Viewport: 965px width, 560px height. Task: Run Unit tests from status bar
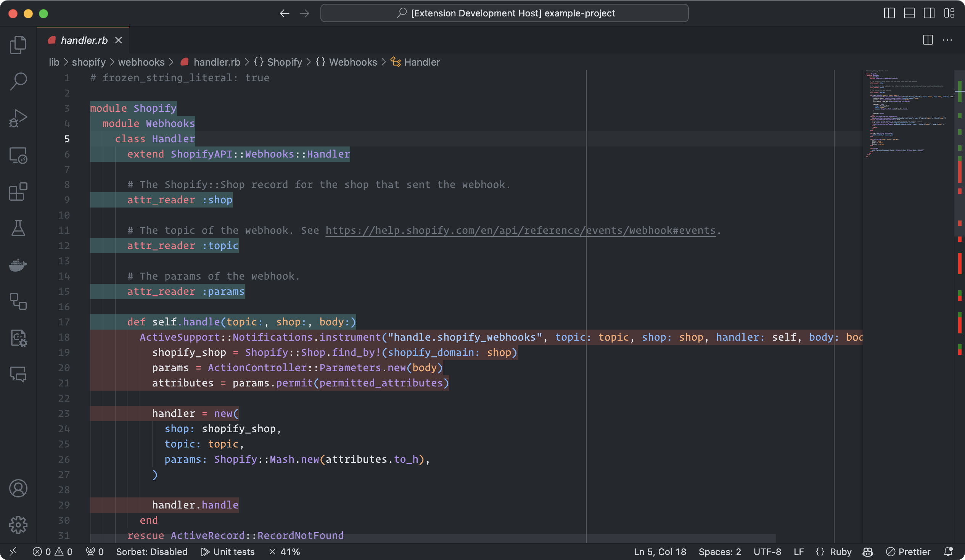click(228, 552)
